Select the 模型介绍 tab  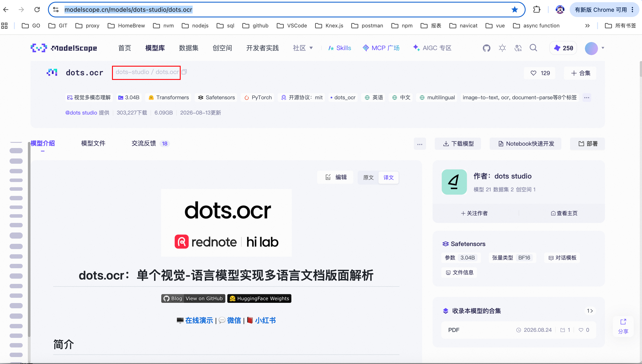[x=42, y=143]
